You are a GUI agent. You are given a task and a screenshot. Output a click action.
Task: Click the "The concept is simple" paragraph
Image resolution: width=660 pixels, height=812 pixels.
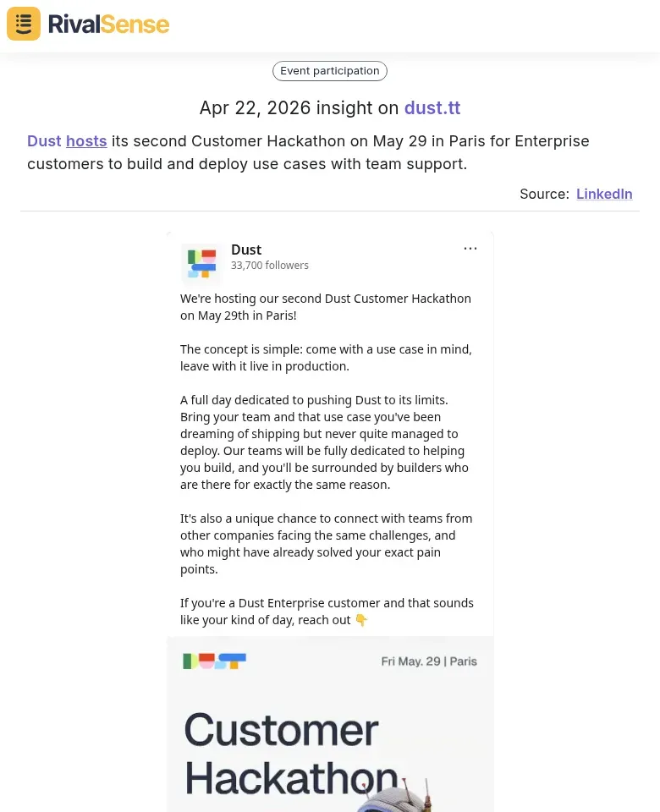click(x=325, y=358)
